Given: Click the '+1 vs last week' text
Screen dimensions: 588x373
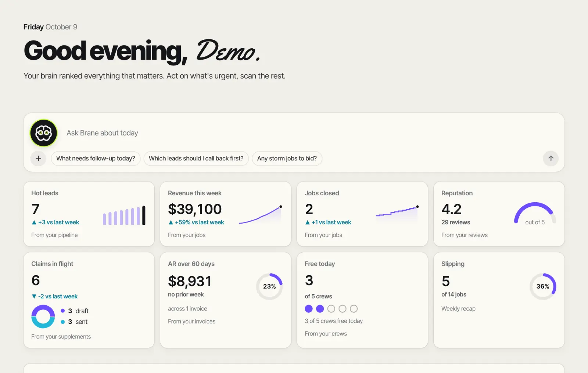Looking at the screenshot, I should [331, 223].
